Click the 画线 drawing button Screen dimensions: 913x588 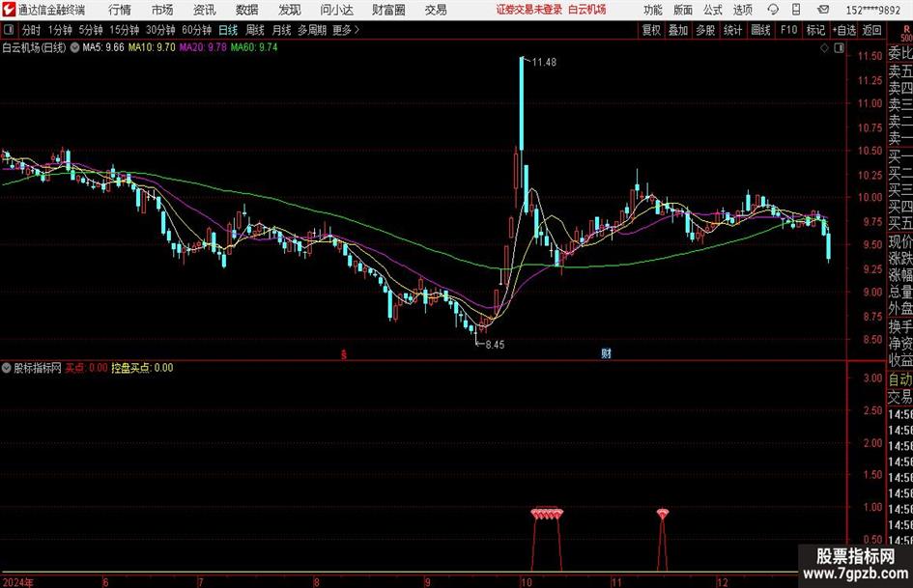click(760, 30)
